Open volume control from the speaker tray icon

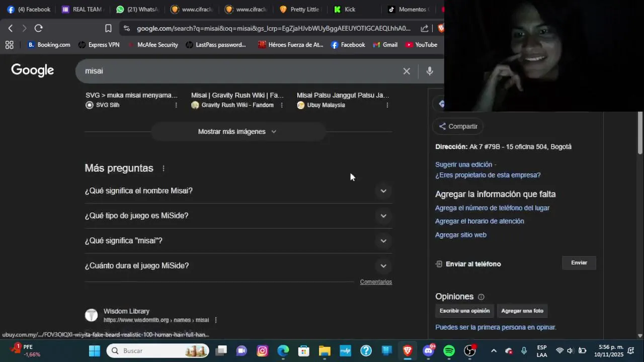click(x=571, y=350)
